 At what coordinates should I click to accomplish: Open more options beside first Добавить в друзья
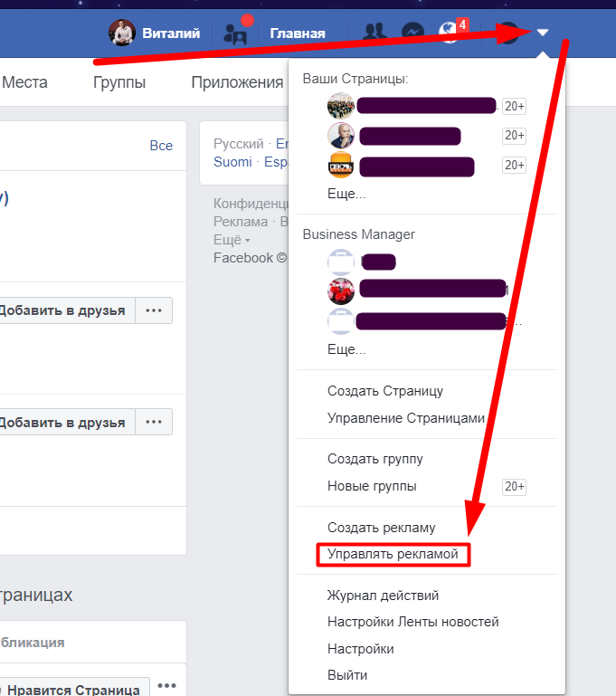(154, 310)
